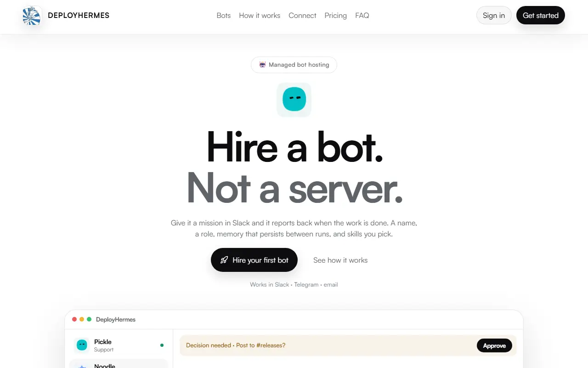Approve the Post to #releases decision
The height and width of the screenshot is (368, 588).
pos(494,345)
